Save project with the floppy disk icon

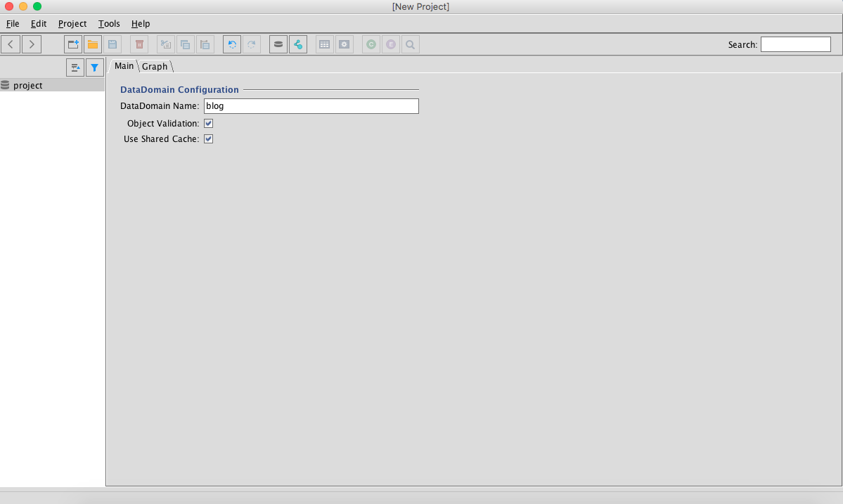pyautogui.click(x=112, y=44)
